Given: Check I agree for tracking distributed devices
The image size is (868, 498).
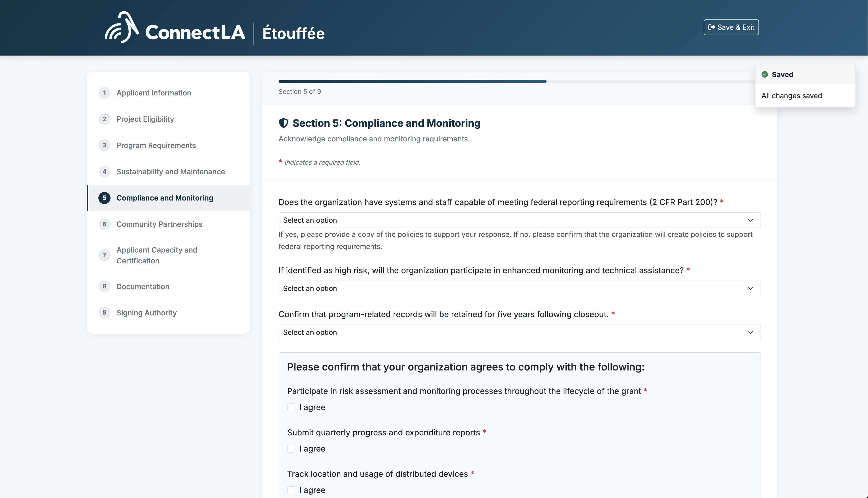Looking at the screenshot, I should (291, 490).
